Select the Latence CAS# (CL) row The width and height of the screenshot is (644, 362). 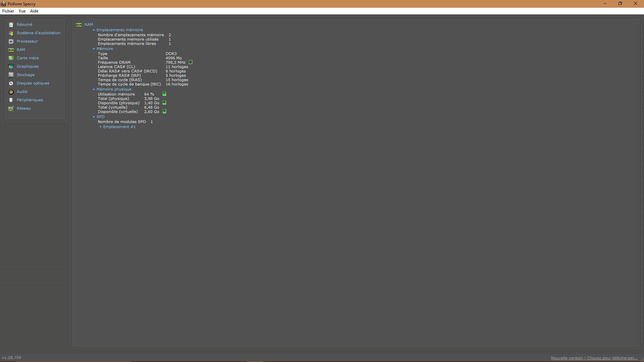pyautogui.click(x=143, y=67)
